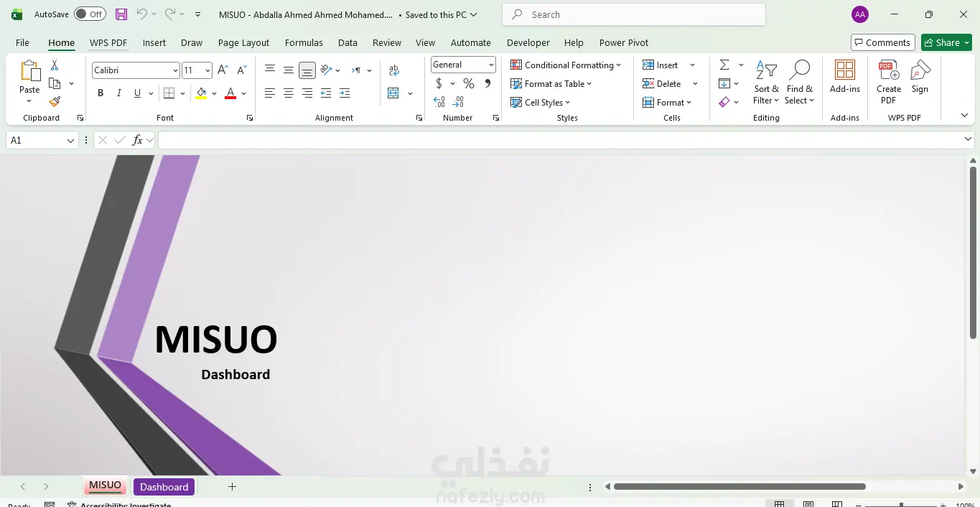Expand Cell Styles menu
The image size is (980, 507).
(541, 102)
